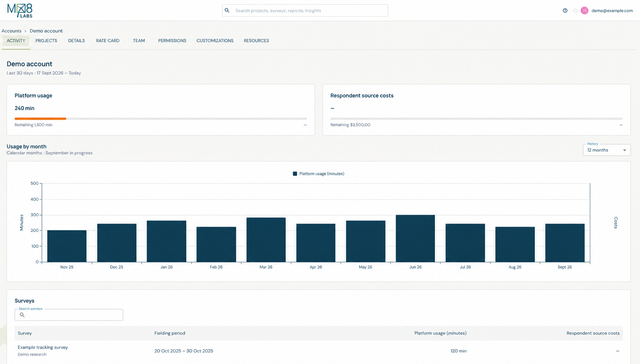Screen dimensions: 640x364
Task: Open the pink DE user avatar
Action: 585,10
